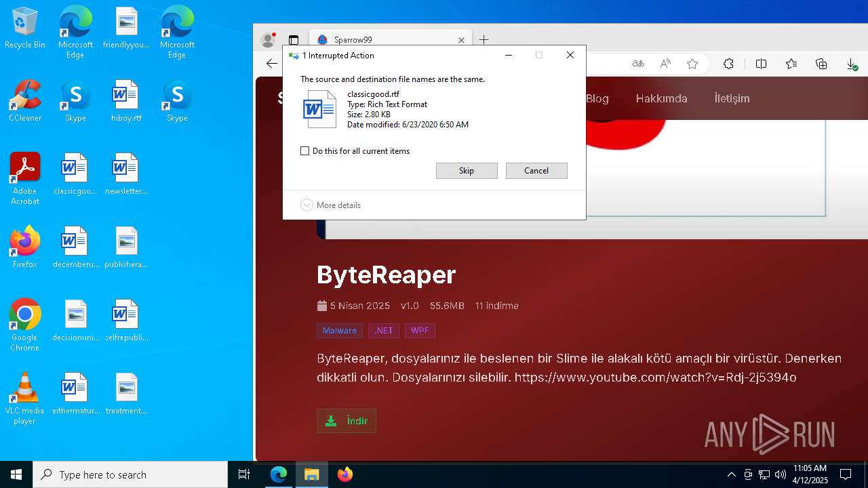Check 'Do this for all current items'

coord(305,151)
